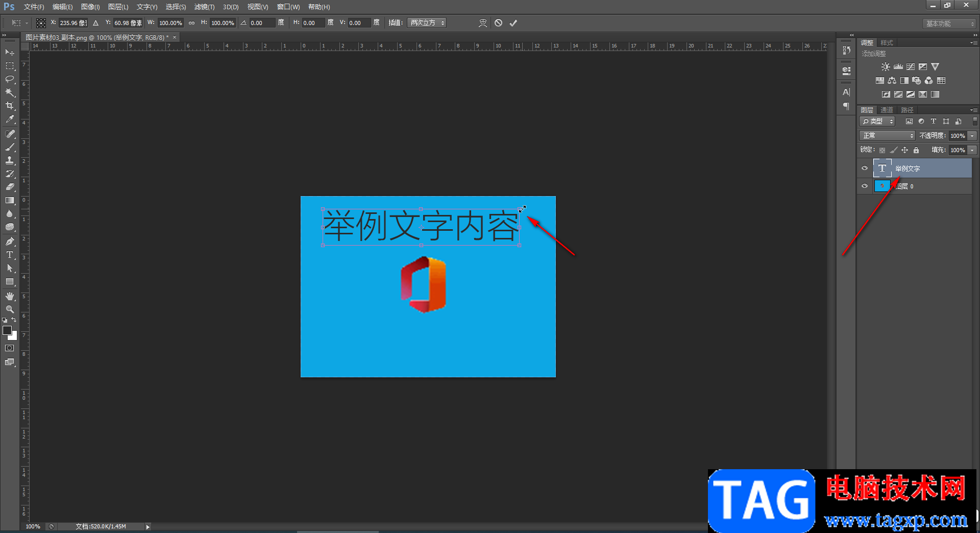
Task: Open blend mode 正常 dropdown
Action: (x=887, y=136)
